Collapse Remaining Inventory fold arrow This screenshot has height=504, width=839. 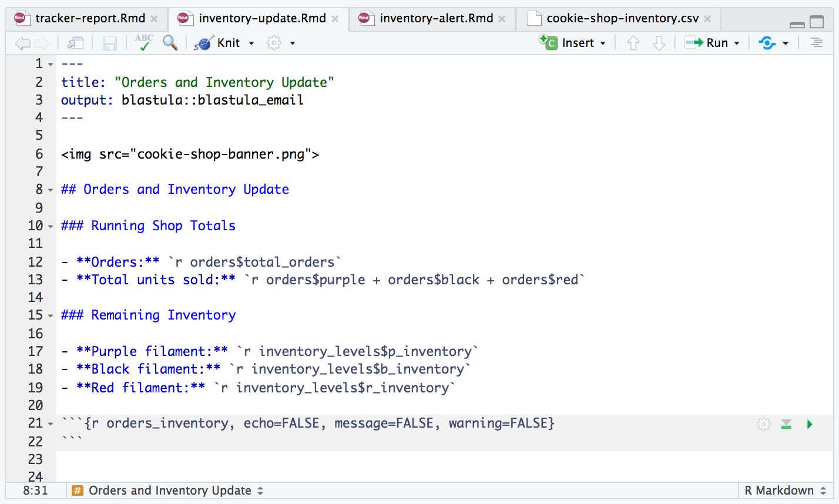[51, 315]
